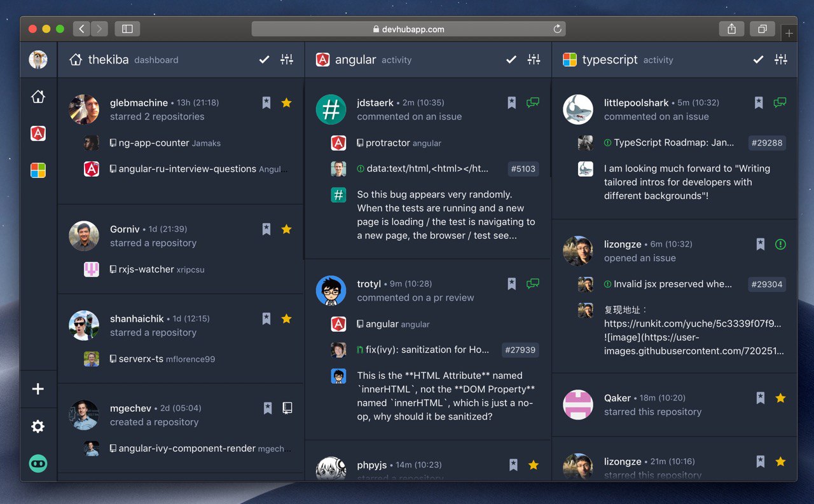
Task: Click comment icon on littlepoolshark card
Action: coord(780,102)
